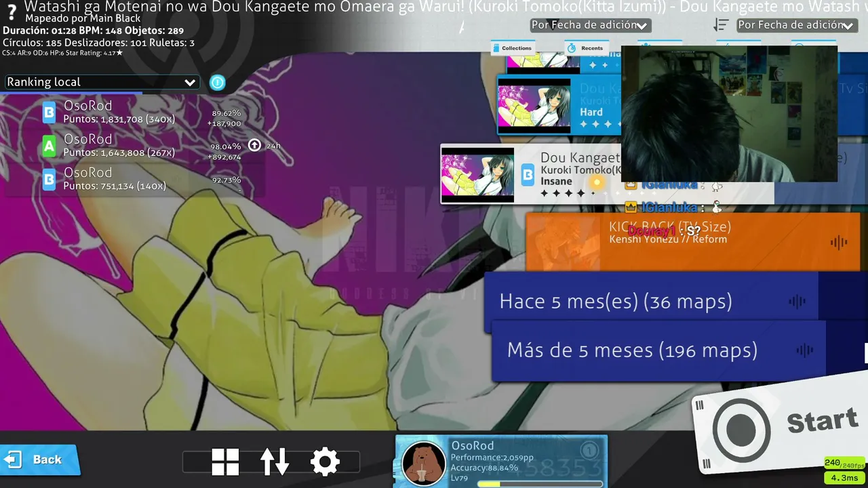Go back with the Back button
Image resolution: width=868 pixels, height=488 pixels.
(39, 460)
